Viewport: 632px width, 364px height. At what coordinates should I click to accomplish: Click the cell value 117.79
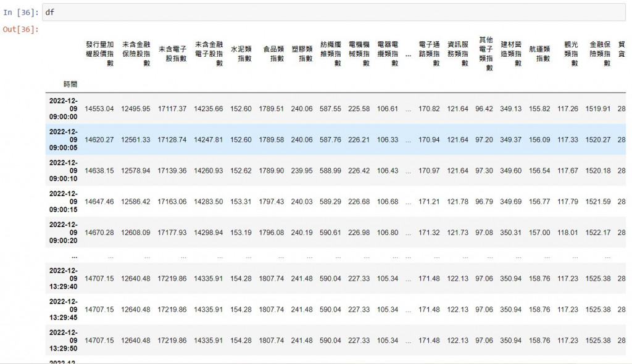point(568,202)
